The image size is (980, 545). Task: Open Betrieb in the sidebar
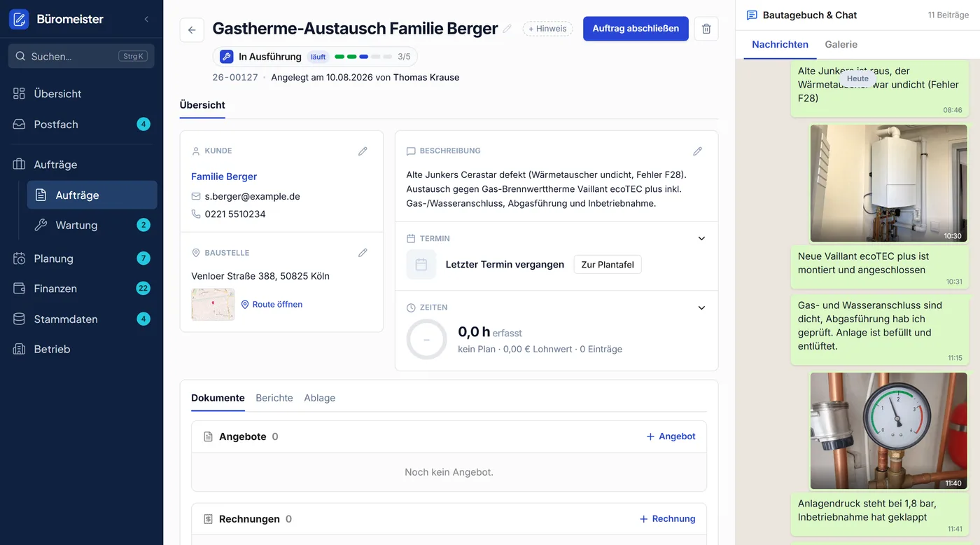(x=81, y=349)
